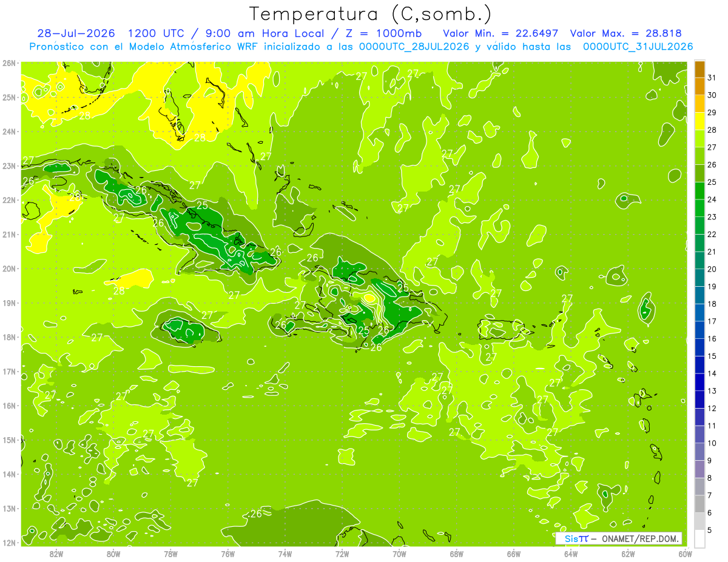Screen dimensions: 728x562
Task: Click the "24N" latitude axis label
Action: [9, 132]
